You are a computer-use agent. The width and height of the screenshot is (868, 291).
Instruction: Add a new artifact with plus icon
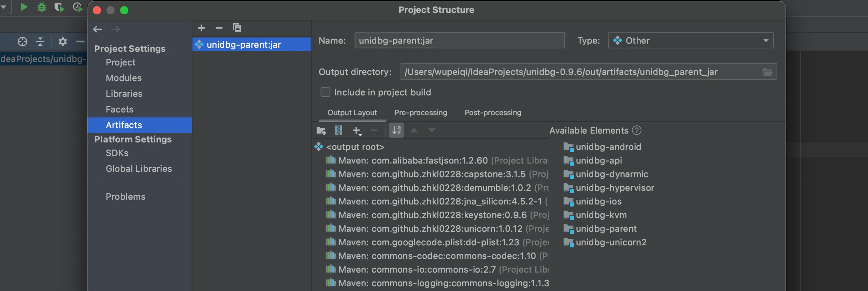click(x=201, y=28)
